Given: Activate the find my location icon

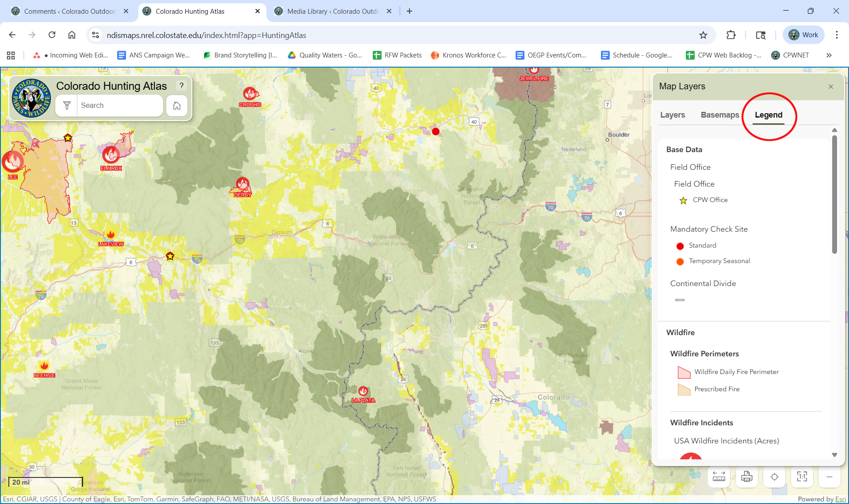Looking at the screenshot, I should click(x=774, y=477).
